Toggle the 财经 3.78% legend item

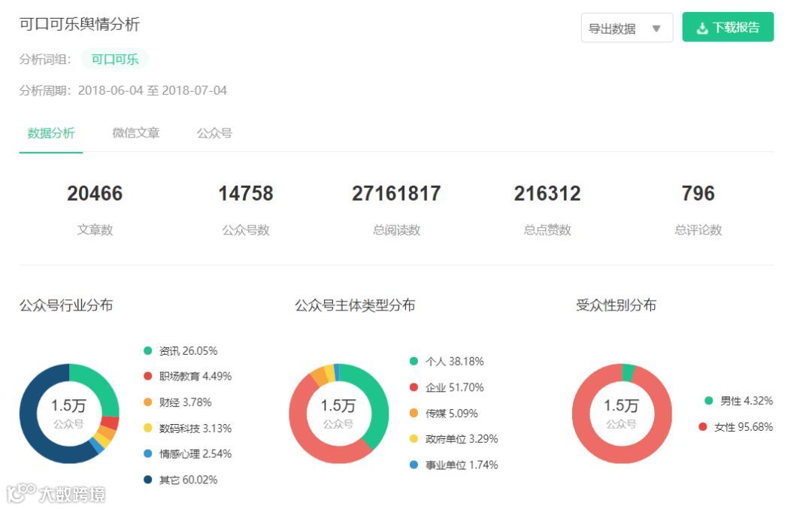click(x=177, y=401)
